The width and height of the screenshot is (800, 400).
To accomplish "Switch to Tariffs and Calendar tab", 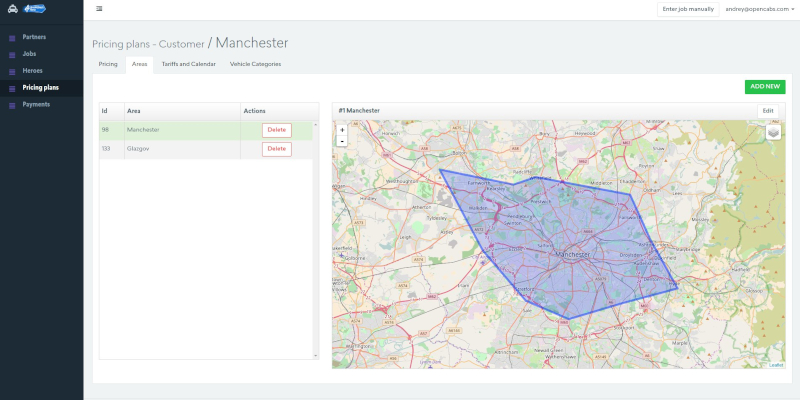I will click(x=188, y=64).
